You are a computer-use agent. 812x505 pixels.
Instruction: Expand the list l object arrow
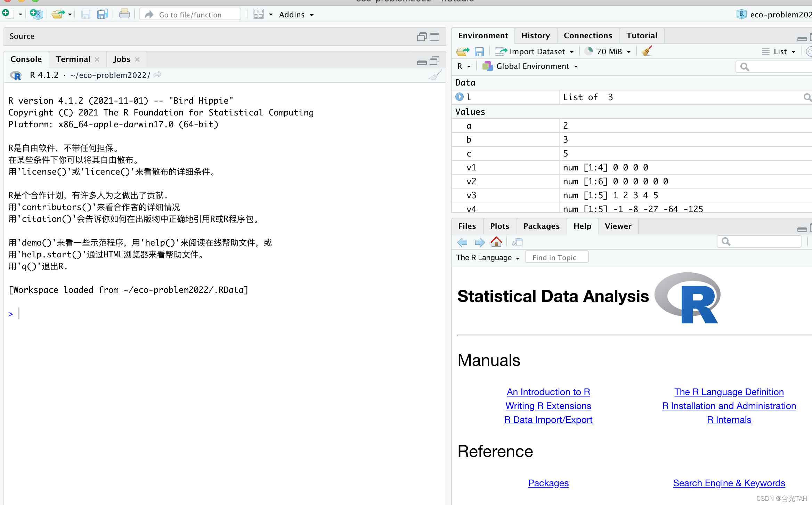pyautogui.click(x=460, y=97)
